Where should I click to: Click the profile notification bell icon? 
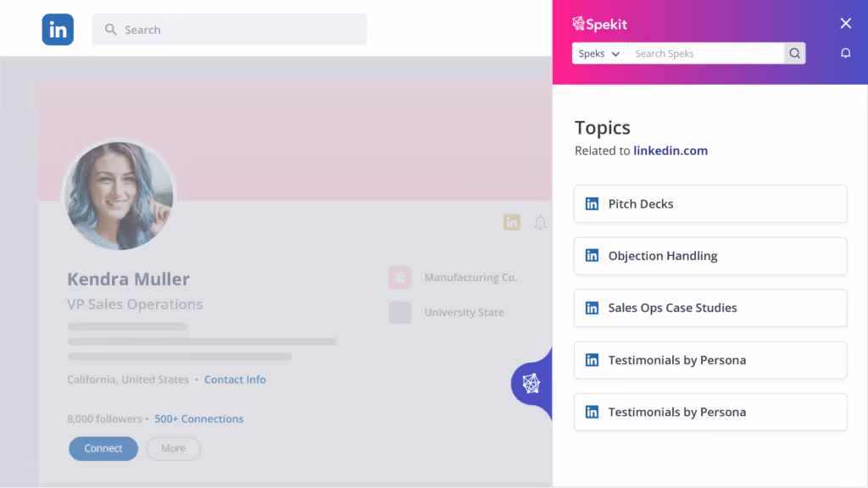point(540,223)
